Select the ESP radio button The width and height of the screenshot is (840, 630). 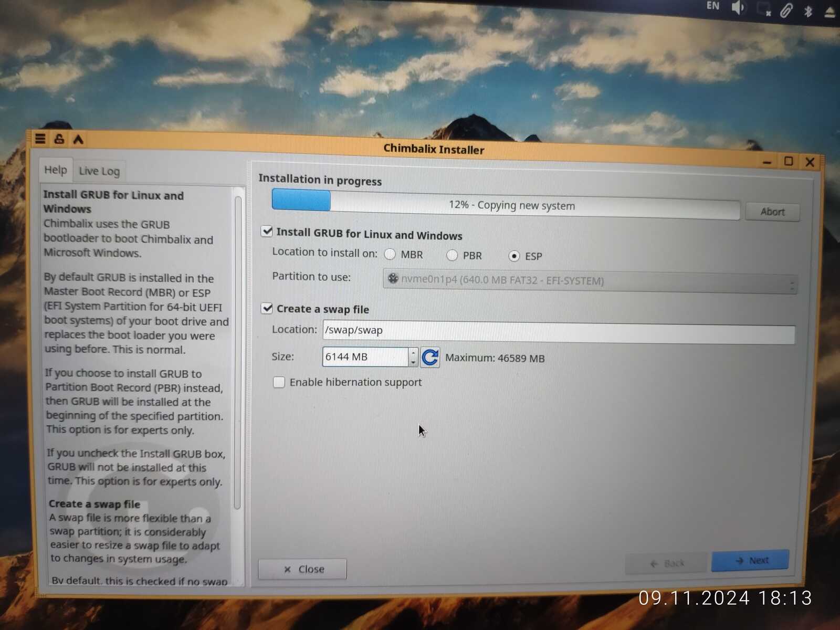coord(514,256)
